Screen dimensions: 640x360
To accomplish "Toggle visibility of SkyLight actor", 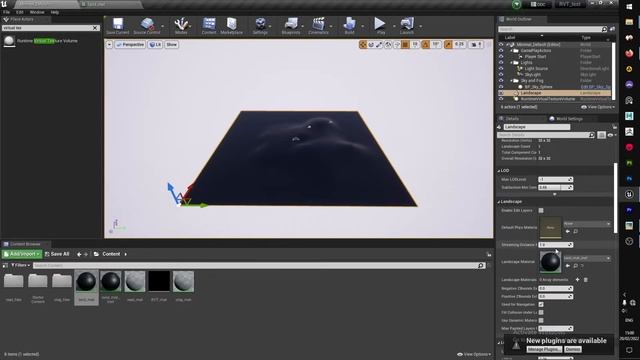I will click(x=501, y=75).
